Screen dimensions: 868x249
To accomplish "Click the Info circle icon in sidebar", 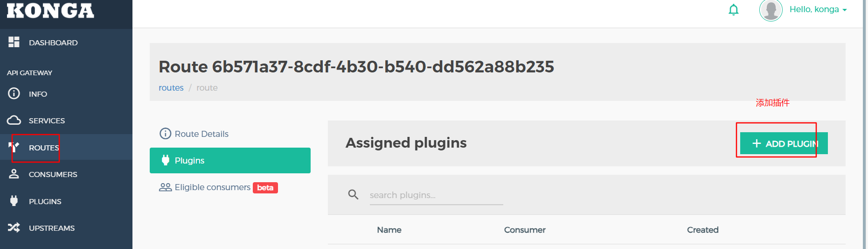I will [14, 93].
